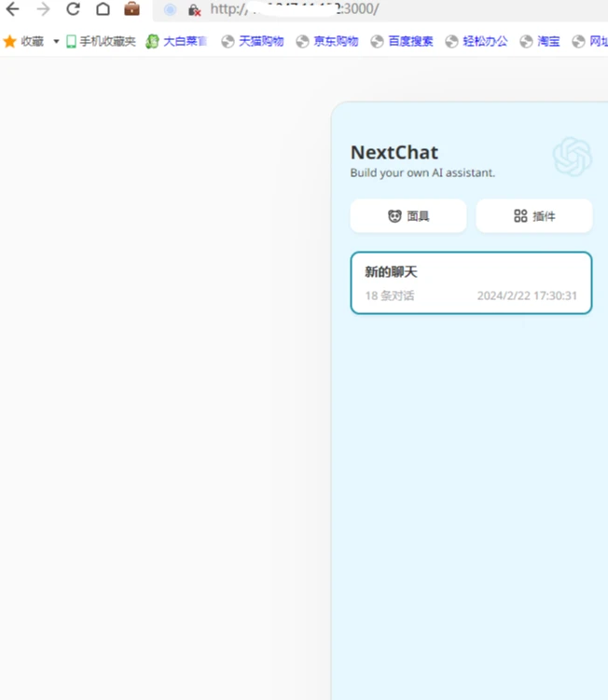Go back with the browser back arrow

tap(12, 9)
